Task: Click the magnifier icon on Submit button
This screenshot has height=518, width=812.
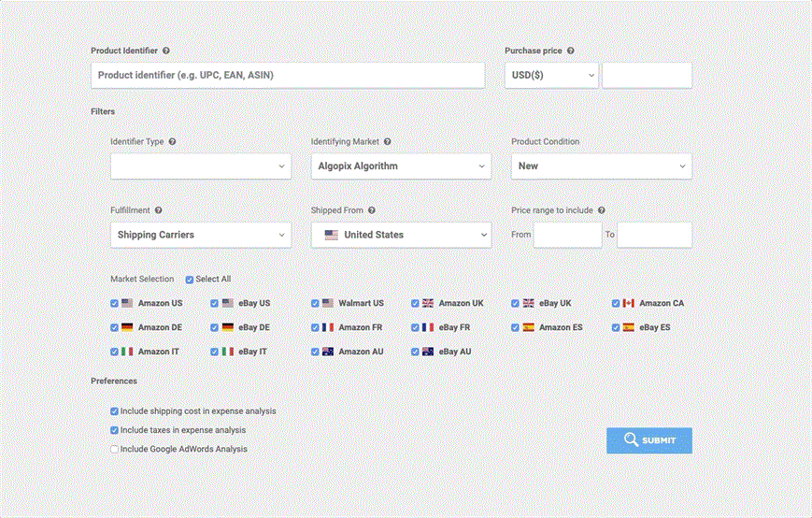Action: pyautogui.click(x=631, y=439)
